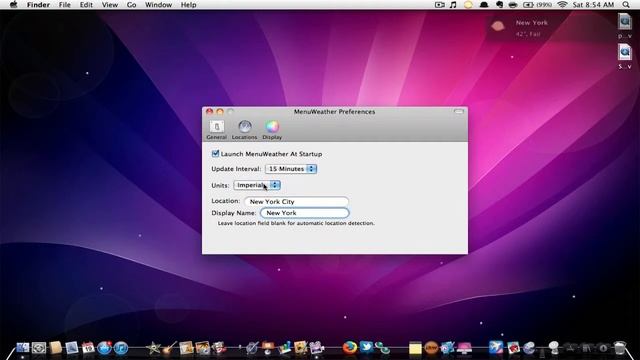Open the Edit menu
Image resolution: width=640 pixels, height=360 pixels.
click(x=86, y=5)
